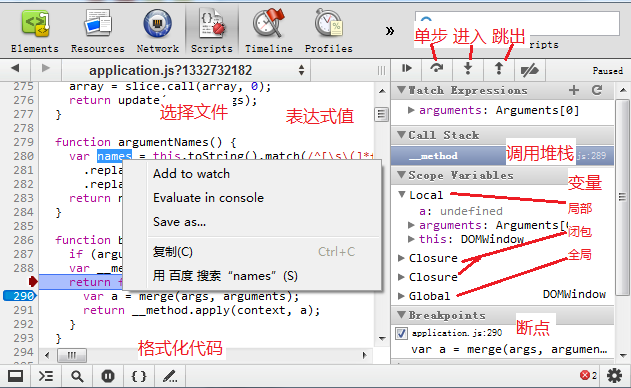
Task: Expand the local arguments variable
Action: (411, 225)
